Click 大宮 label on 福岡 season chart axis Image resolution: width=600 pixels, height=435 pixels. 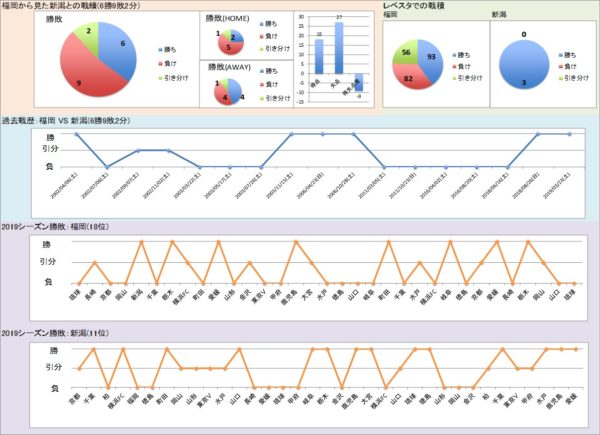coord(307,295)
